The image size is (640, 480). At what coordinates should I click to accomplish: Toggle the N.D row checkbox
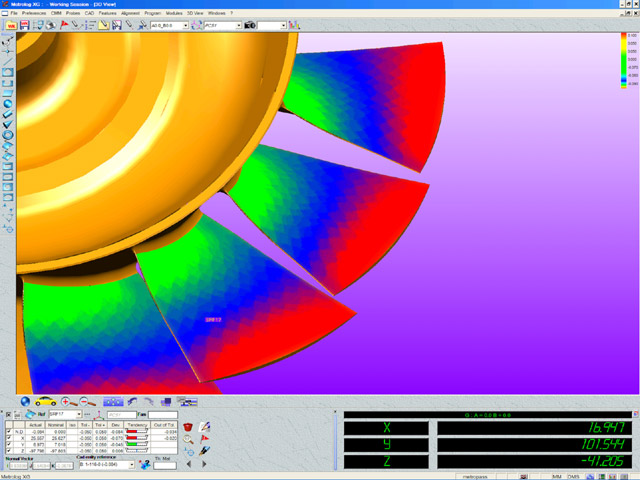(10, 431)
